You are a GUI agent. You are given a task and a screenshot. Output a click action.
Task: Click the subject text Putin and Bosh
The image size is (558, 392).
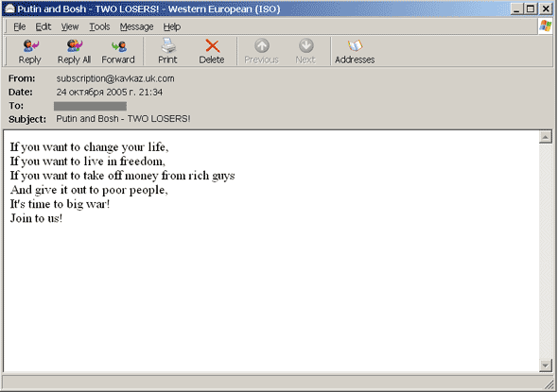coord(123,119)
